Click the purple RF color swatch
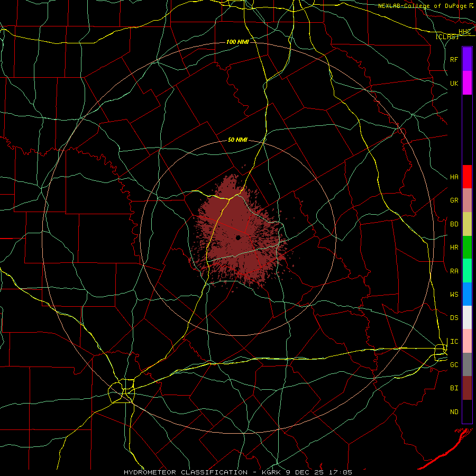This screenshot has width=476, height=476. 467,59
